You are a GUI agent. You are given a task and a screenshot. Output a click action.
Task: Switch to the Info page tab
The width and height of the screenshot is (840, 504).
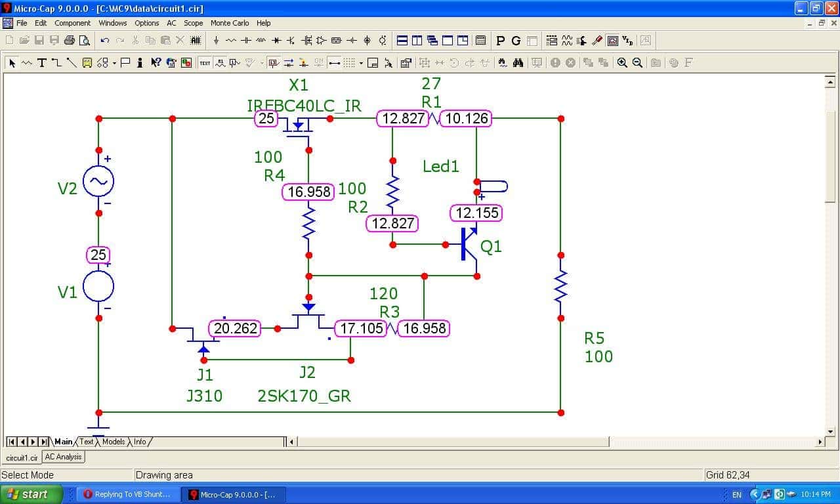pyautogui.click(x=140, y=442)
